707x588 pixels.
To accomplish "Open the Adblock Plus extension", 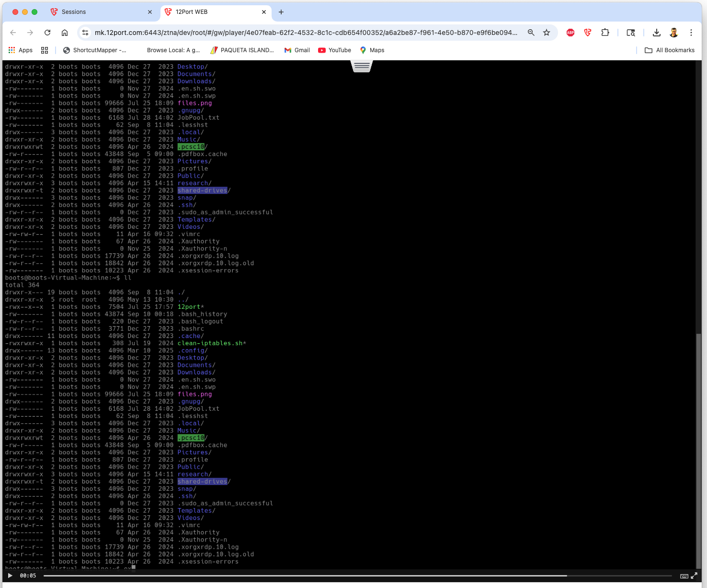I will tap(570, 33).
